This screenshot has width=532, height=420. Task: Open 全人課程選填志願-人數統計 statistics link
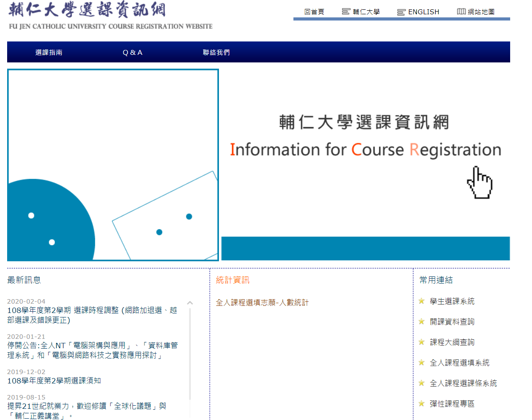click(262, 302)
